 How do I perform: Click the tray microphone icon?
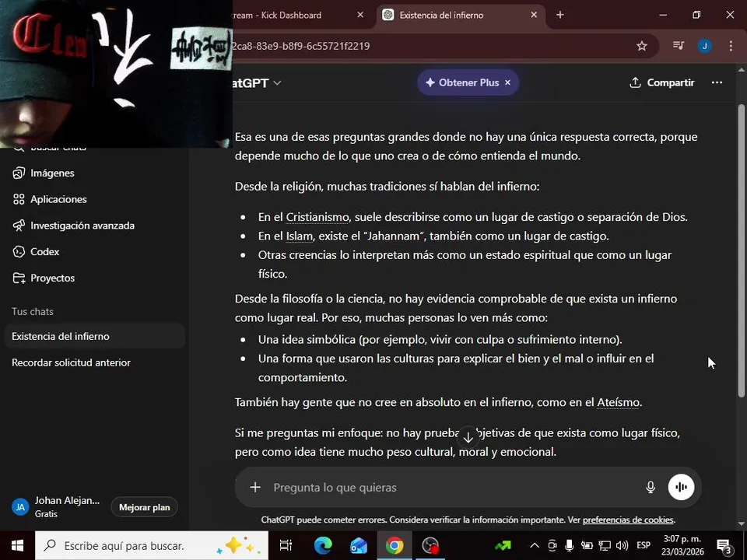pos(569,546)
